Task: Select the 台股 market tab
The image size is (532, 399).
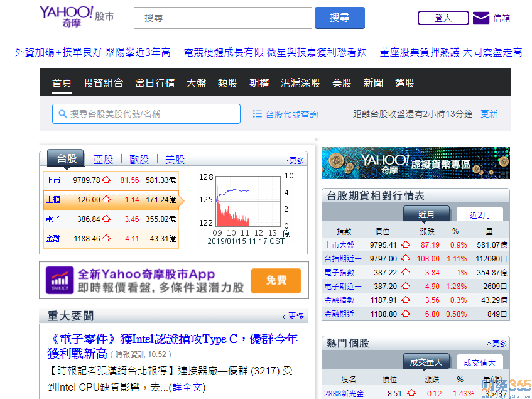Action: [67, 158]
